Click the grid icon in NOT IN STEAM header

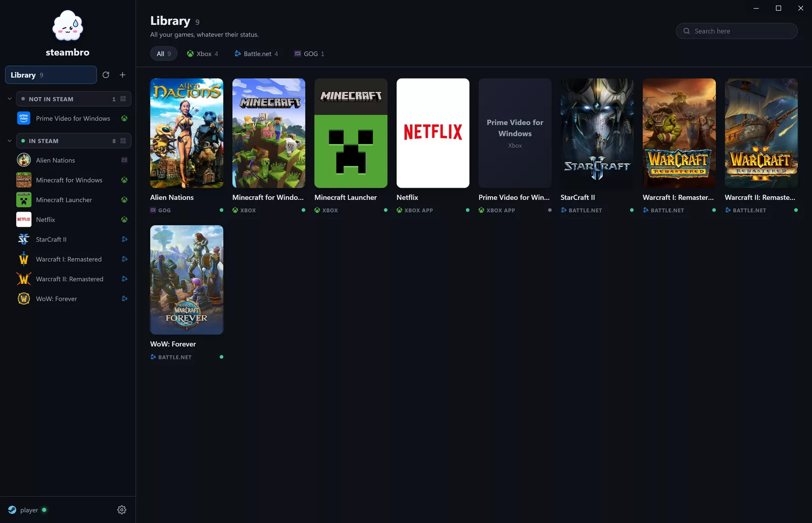coord(123,99)
